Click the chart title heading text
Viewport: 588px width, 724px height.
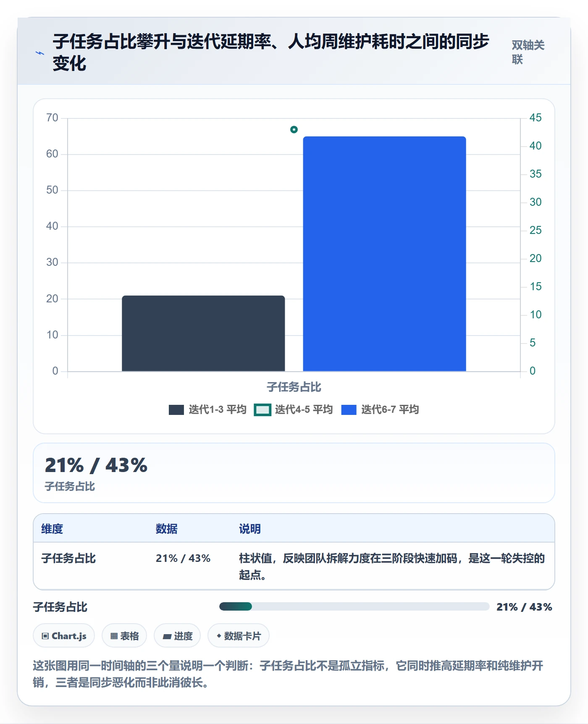click(x=271, y=52)
